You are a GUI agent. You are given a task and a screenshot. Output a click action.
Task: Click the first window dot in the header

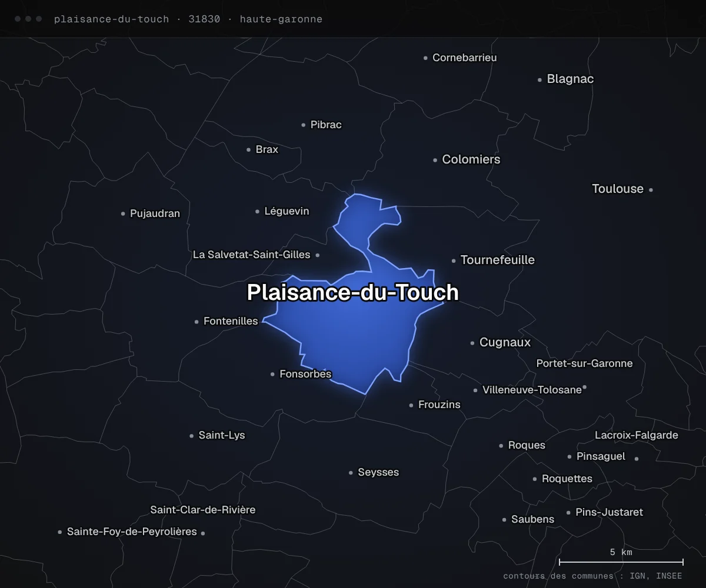[x=18, y=19]
